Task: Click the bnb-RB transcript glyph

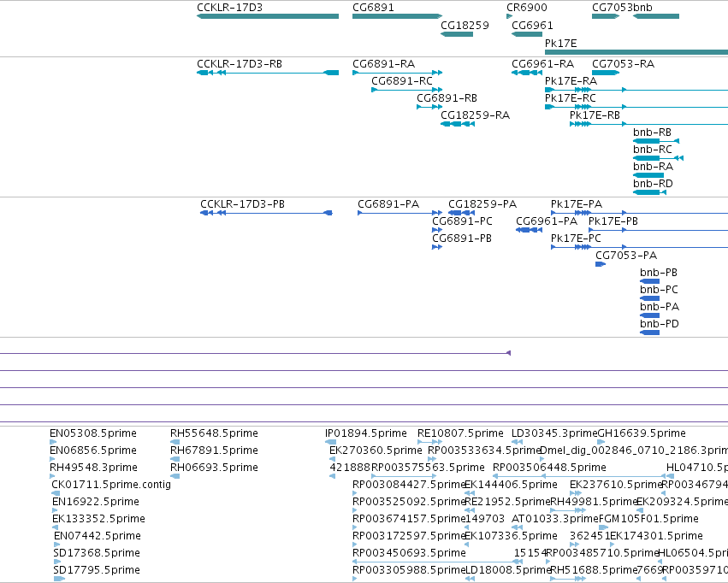Action: coord(656,141)
